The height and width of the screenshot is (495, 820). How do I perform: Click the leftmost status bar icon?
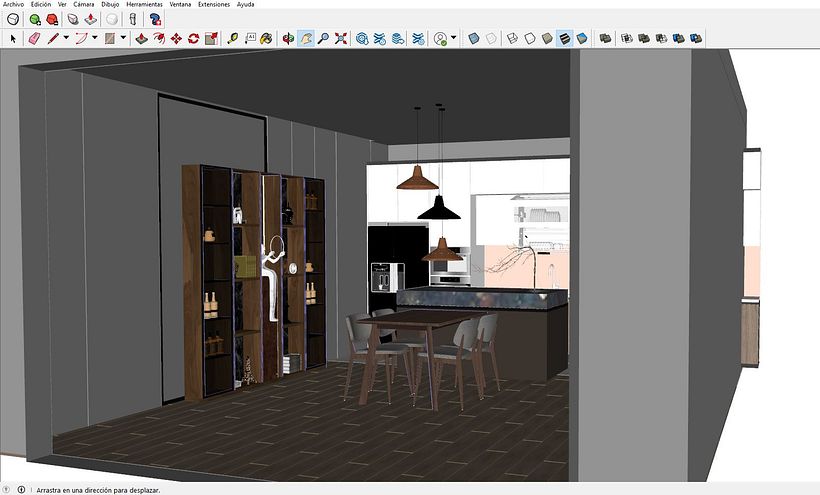click(x=6, y=490)
